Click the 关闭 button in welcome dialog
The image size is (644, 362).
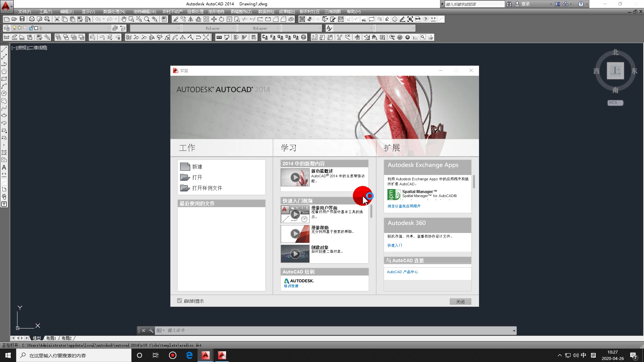pos(460,301)
